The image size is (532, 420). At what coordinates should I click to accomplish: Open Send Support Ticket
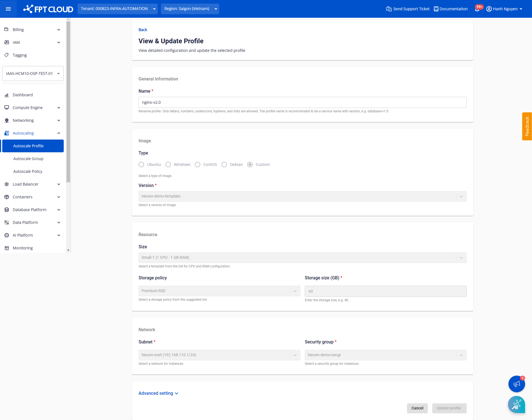pyautogui.click(x=407, y=9)
